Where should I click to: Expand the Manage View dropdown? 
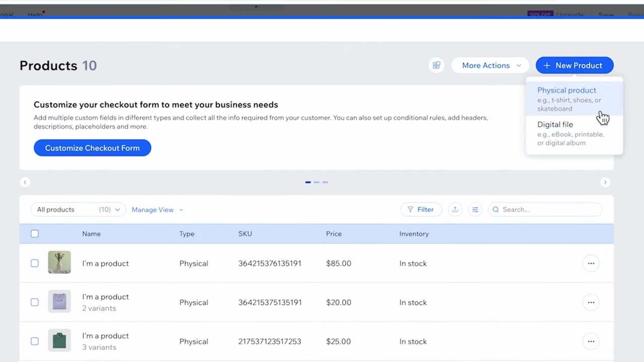tap(157, 210)
